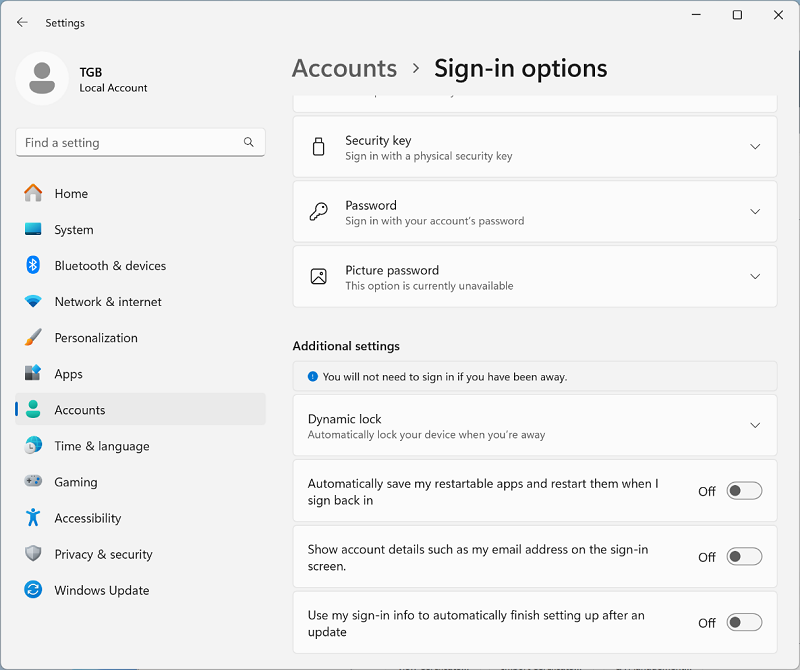
Task: Open the System settings page
Action: tap(74, 230)
